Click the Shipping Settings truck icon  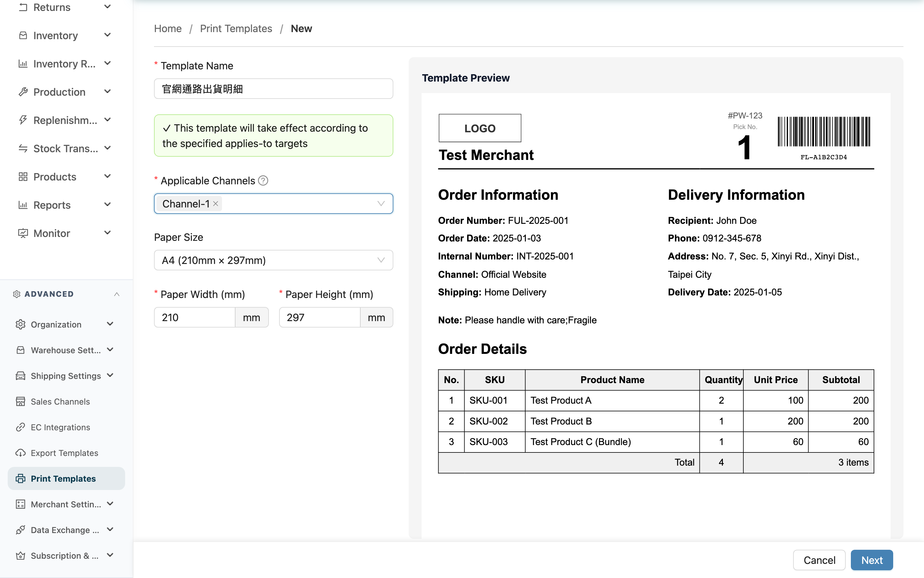(x=21, y=376)
